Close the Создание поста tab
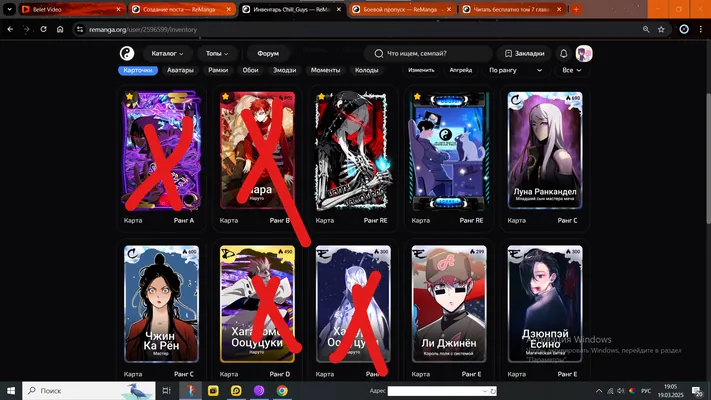 229,9
